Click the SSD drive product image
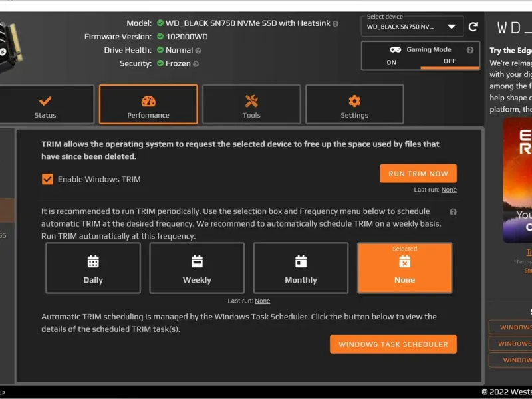The image size is (532, 399). click(10, 46)
